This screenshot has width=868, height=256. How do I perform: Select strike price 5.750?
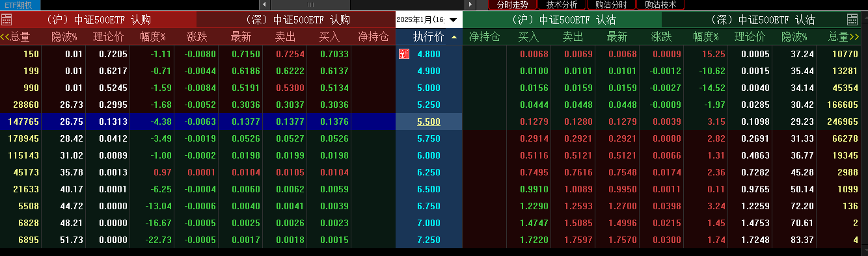click(428, 138)
